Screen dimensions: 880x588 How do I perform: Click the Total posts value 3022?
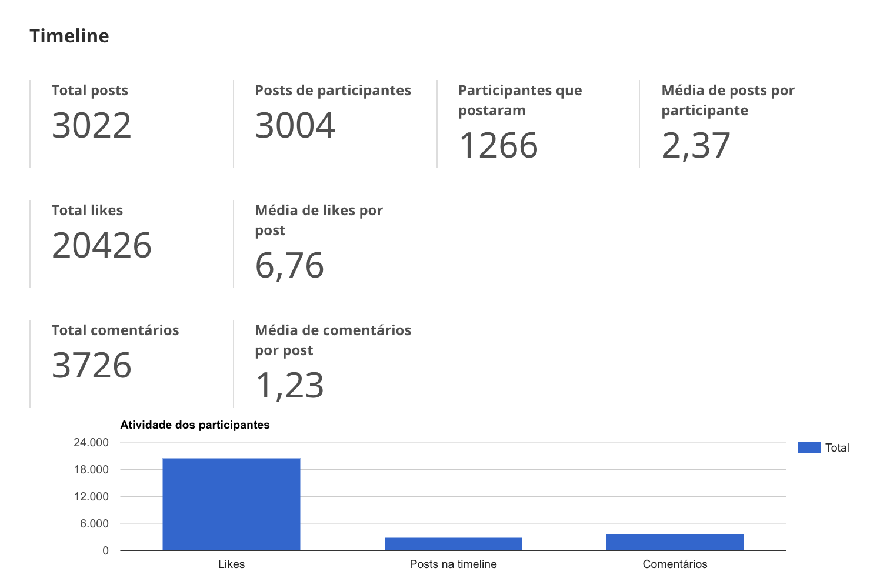click(92, 125)
